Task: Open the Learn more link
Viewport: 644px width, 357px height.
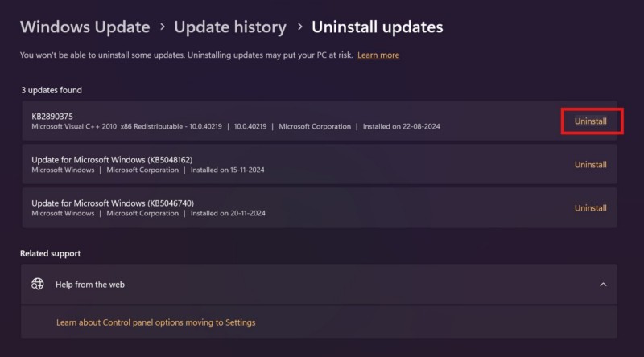Action: (x=378, y=55)
